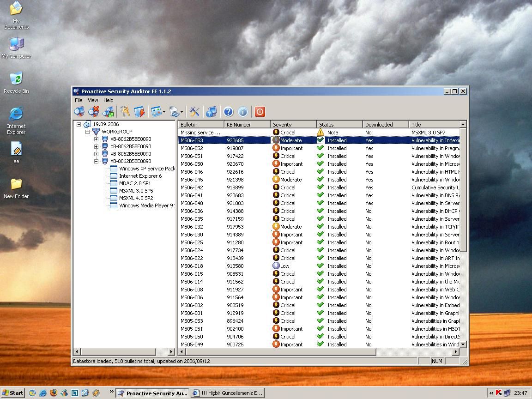532x399 pixels.
Task: Open the File menu
Action: coord(79,100)
